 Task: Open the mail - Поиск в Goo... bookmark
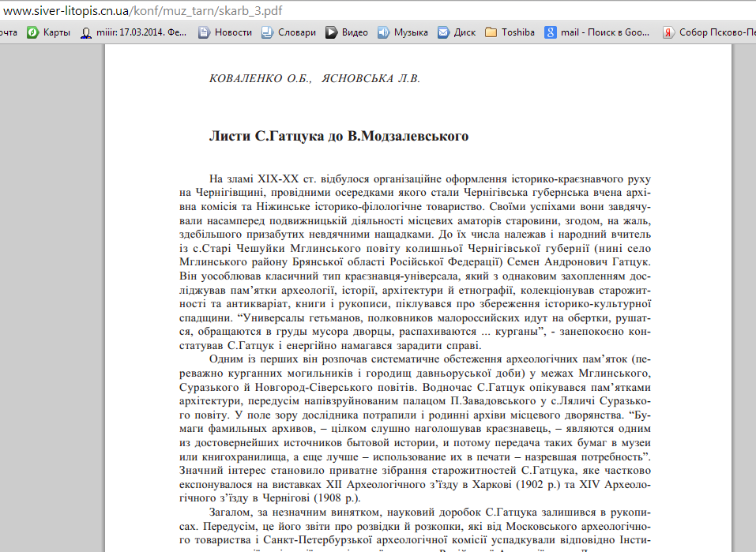(597, 32)
